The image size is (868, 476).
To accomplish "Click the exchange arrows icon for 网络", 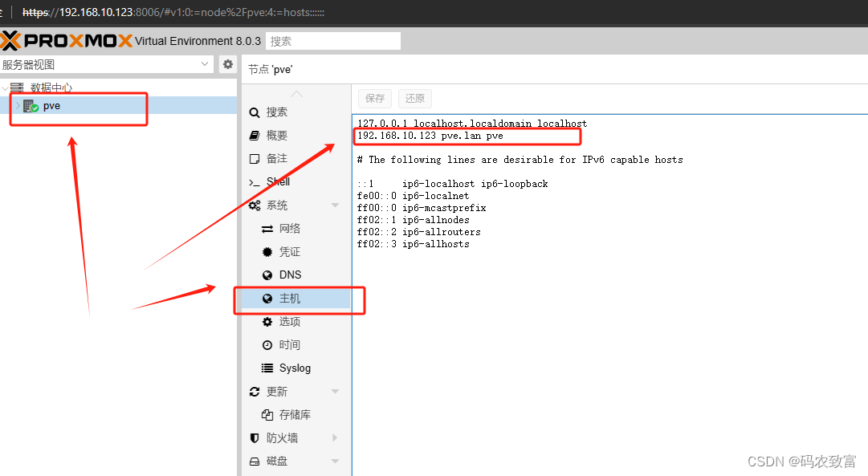I will (x=267, y=229).
